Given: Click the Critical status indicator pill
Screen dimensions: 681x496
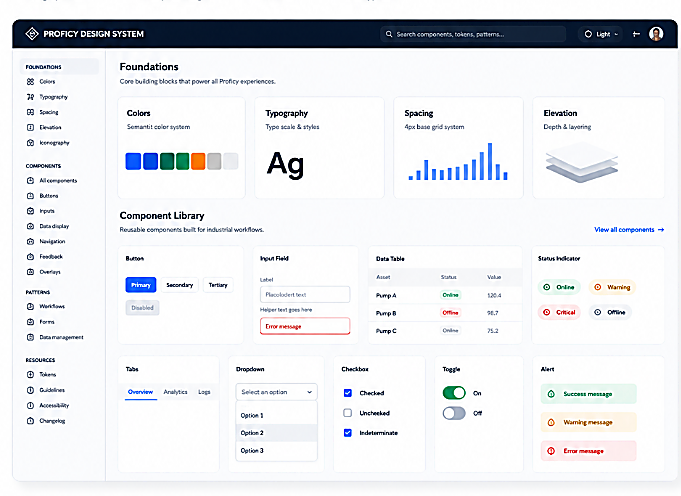Looking at the screenshot, I should (559, 312).
